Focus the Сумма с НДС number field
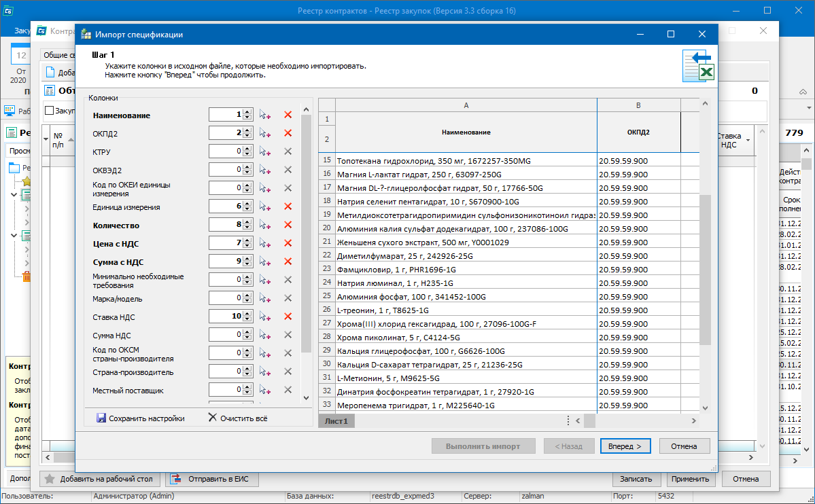 226,261
